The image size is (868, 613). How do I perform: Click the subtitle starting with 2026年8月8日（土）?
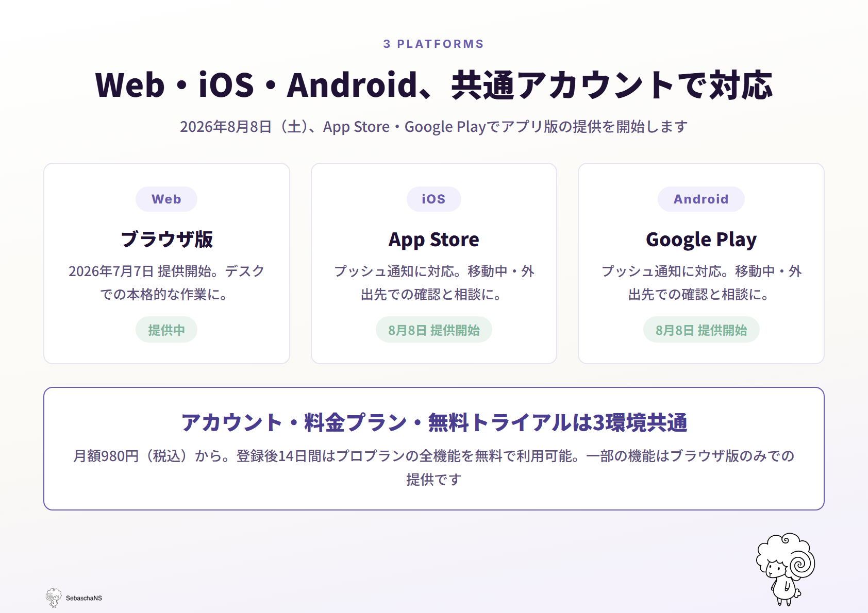click(x=433, y=127)
